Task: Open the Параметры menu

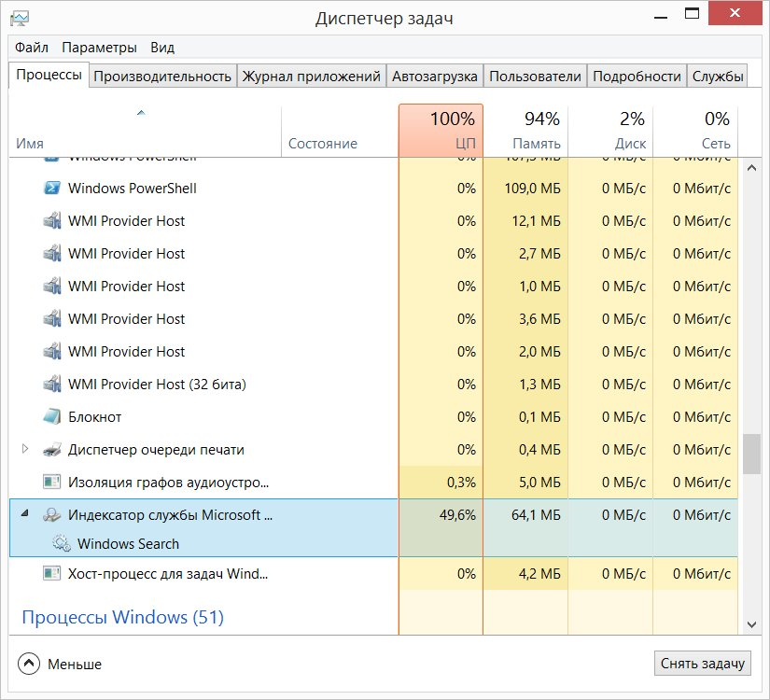Action: pos(99,48)
